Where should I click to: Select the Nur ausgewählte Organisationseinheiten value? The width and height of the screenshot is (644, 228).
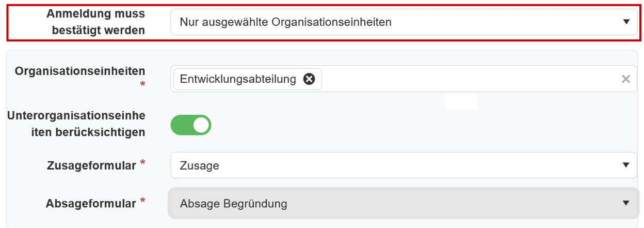pos(285,22)
